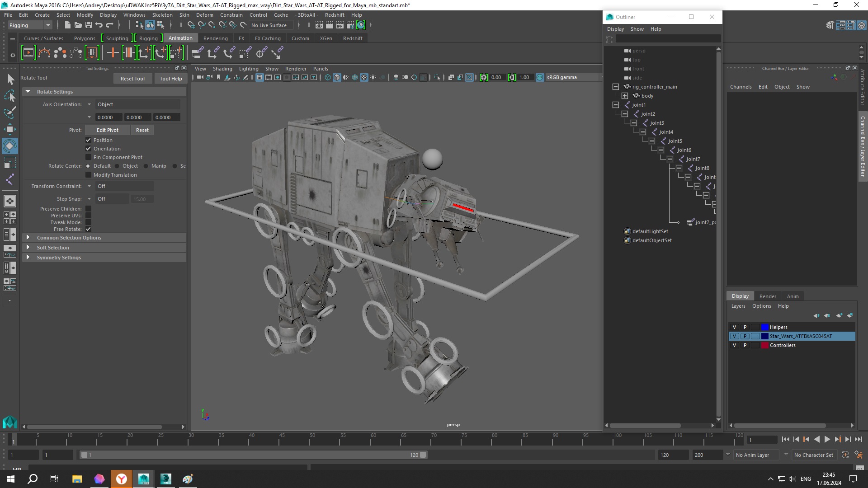
Task: Click the New Scene icon
Action: (x=67, y=25)
